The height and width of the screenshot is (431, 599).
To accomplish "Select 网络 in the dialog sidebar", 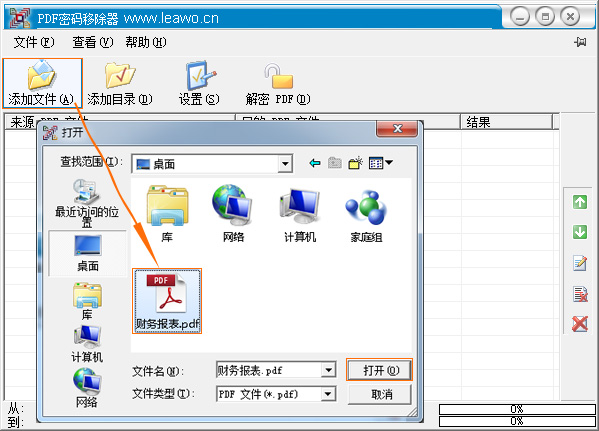I will (x=87, y=387).
